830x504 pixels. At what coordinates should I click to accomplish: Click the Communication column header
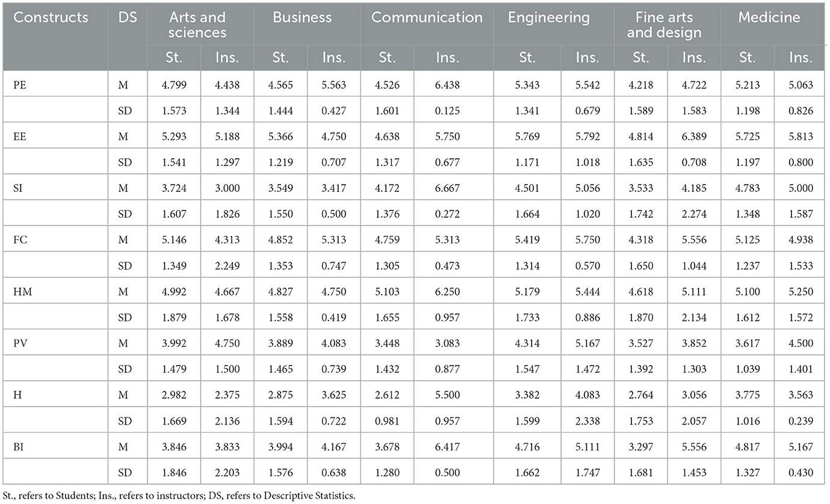427,17
